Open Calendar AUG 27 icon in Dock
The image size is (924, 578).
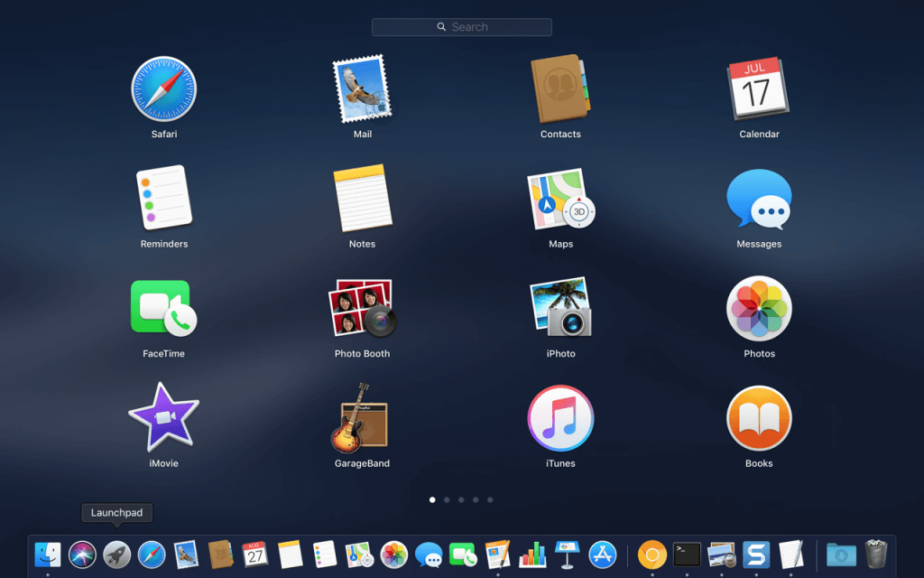pyautogui.click(x=254, y=555)
